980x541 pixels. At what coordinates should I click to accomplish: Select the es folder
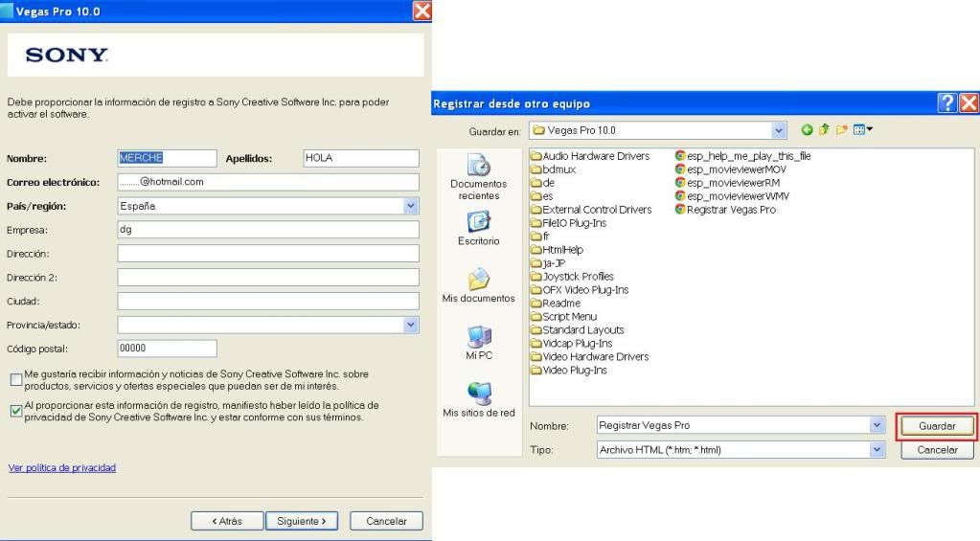[542, 196]
